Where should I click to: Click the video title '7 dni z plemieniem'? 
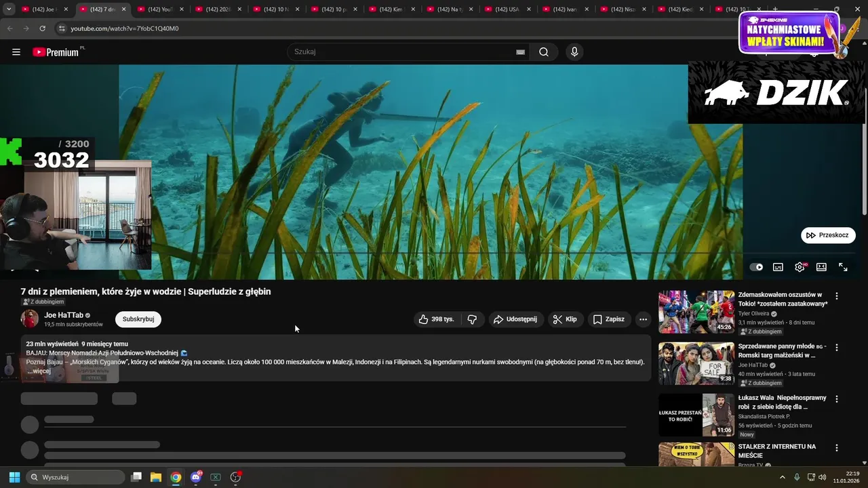(146, 291)
